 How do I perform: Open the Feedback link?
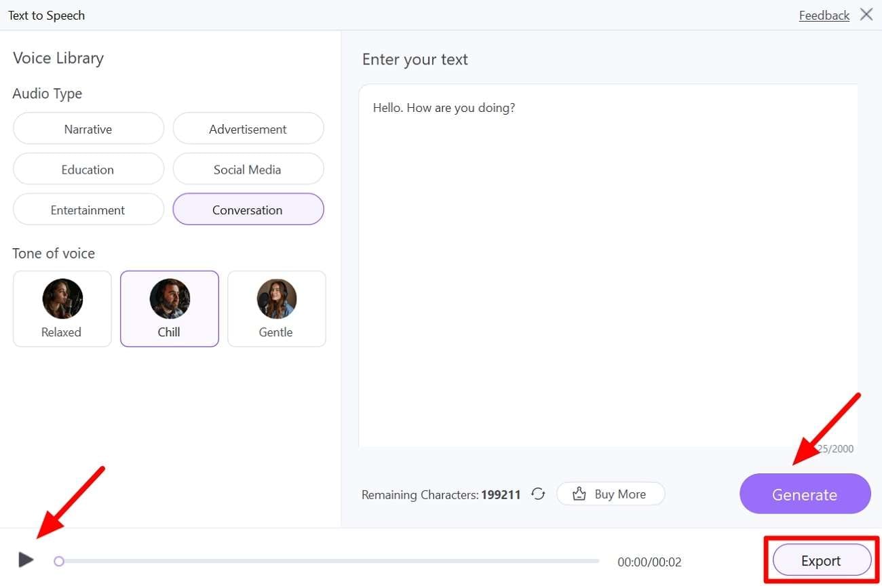(x=824, y=15)
